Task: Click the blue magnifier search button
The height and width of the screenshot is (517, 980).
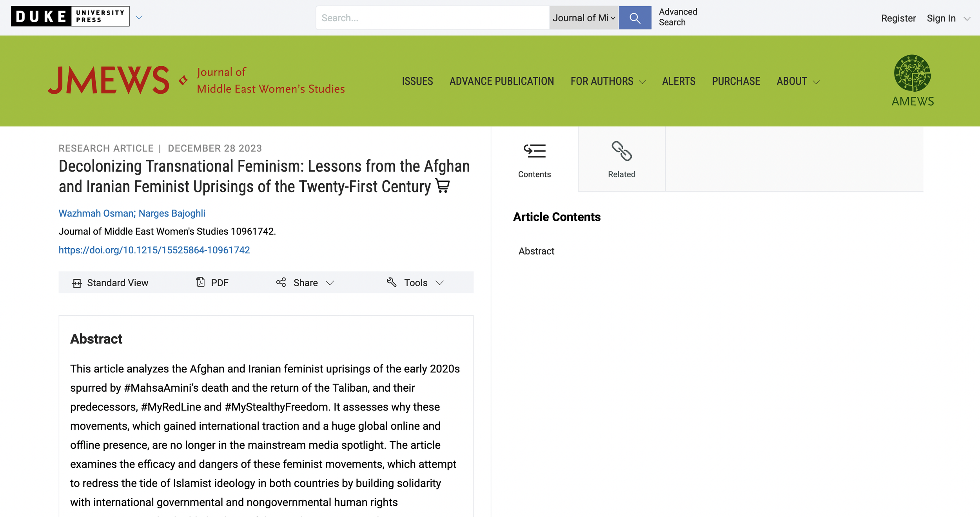Action: point(635,18)
